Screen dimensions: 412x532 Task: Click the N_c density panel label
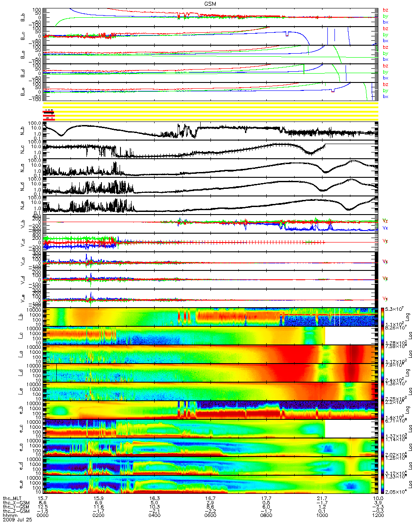point(23,150)
